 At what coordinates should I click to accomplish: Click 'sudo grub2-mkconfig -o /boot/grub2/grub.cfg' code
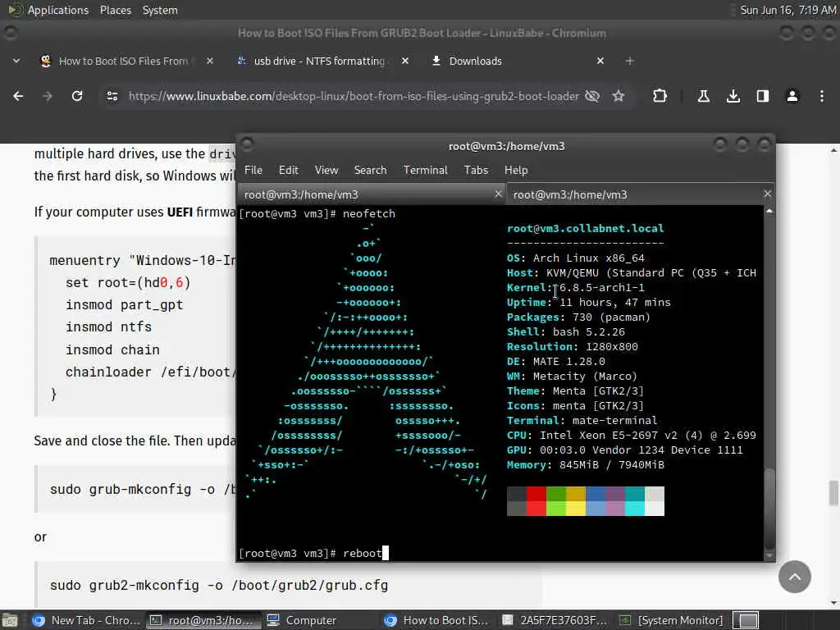218,585
